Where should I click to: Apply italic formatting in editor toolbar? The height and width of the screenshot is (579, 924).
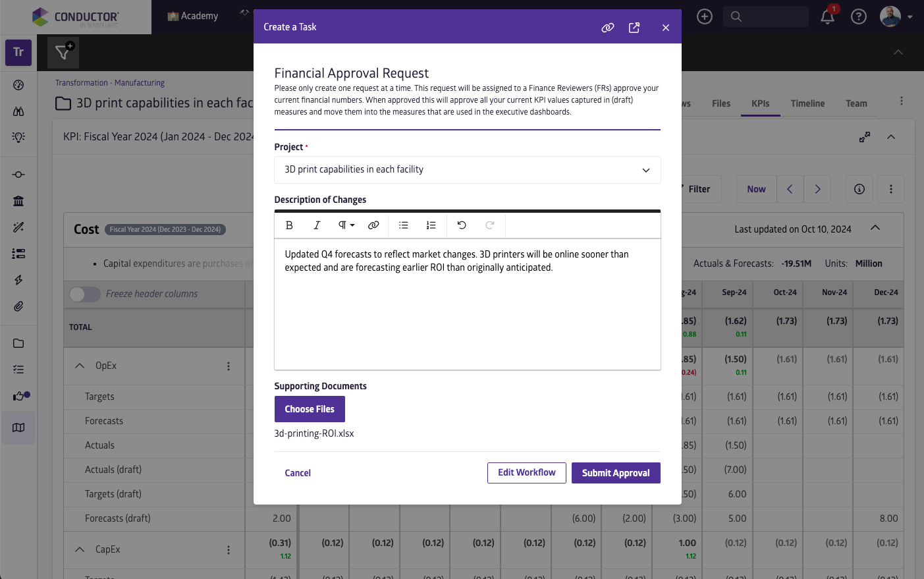pyautogui.click(x=317, y=225)
